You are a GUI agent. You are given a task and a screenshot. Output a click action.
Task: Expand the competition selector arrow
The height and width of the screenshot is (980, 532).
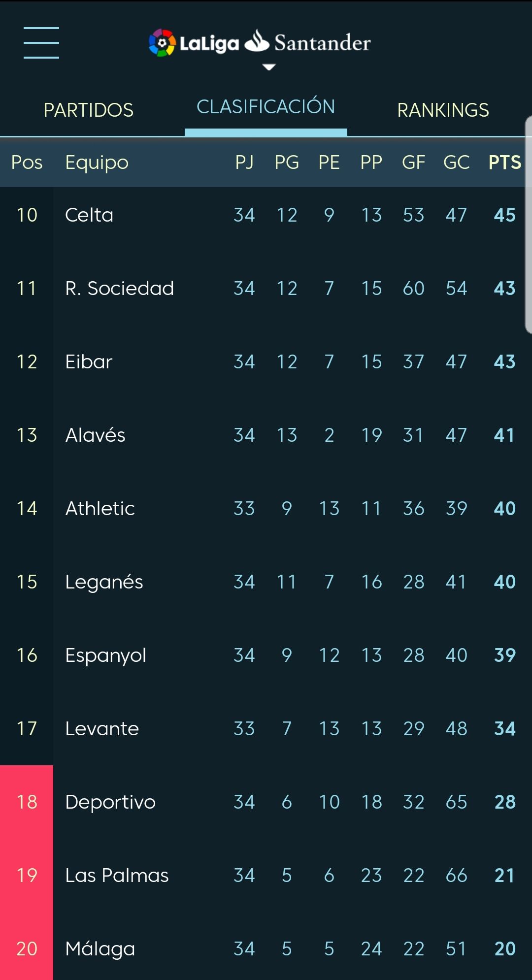pos(268,67)
